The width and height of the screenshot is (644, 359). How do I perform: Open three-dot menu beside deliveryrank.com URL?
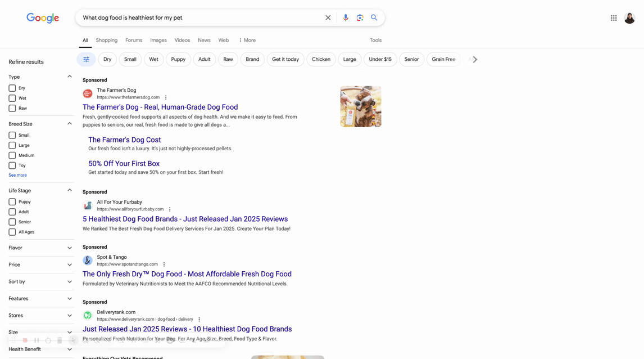point(199,320)
